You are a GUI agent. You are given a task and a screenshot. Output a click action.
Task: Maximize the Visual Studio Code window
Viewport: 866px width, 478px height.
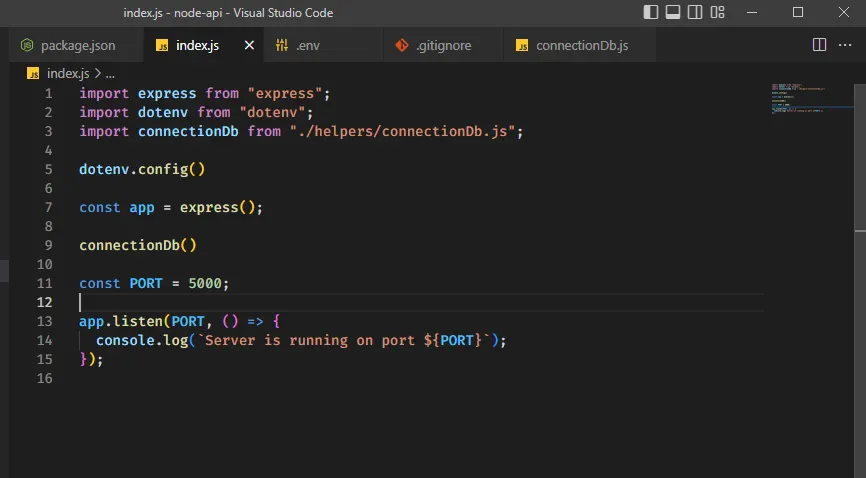click(798, 12)
